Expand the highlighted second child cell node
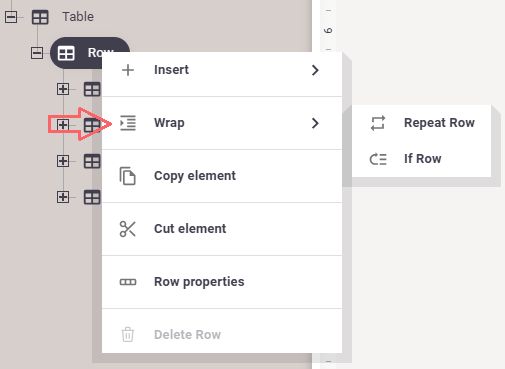Image resolution: width=505 pixels, height=369 pixels. (x=63, y=125)
